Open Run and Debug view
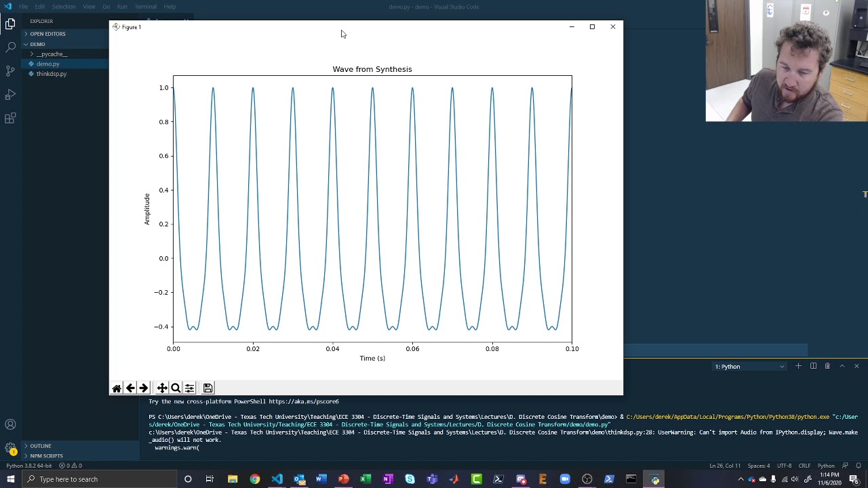This screenshot has width=868, height=488. 10,94
